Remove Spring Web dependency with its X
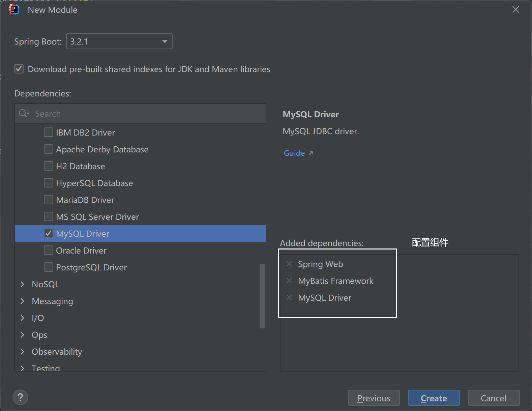532x411 pixels. pyautogui.click(x=289, y=264)
